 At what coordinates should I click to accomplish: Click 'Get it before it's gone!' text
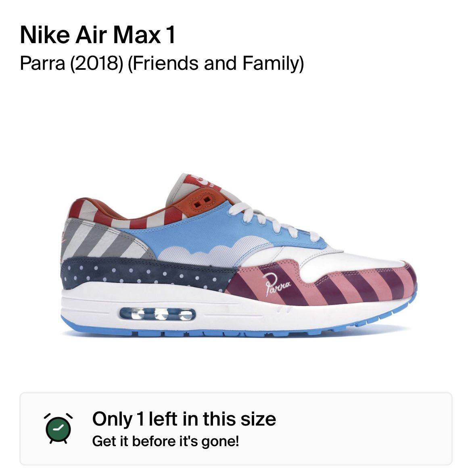point(165,441)
